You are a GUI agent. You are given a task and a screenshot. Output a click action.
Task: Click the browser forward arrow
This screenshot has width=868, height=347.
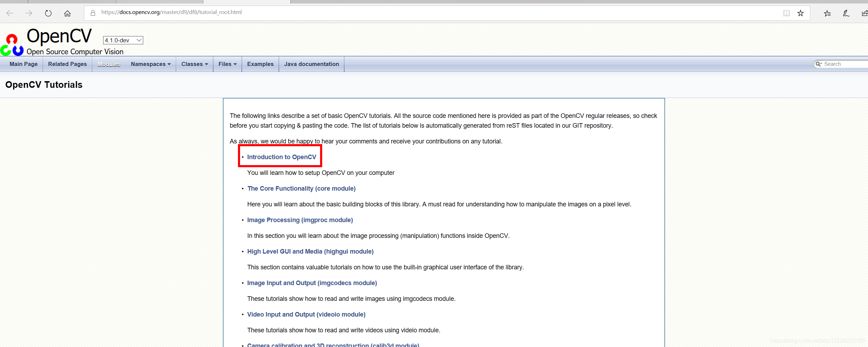click(29, 13)
